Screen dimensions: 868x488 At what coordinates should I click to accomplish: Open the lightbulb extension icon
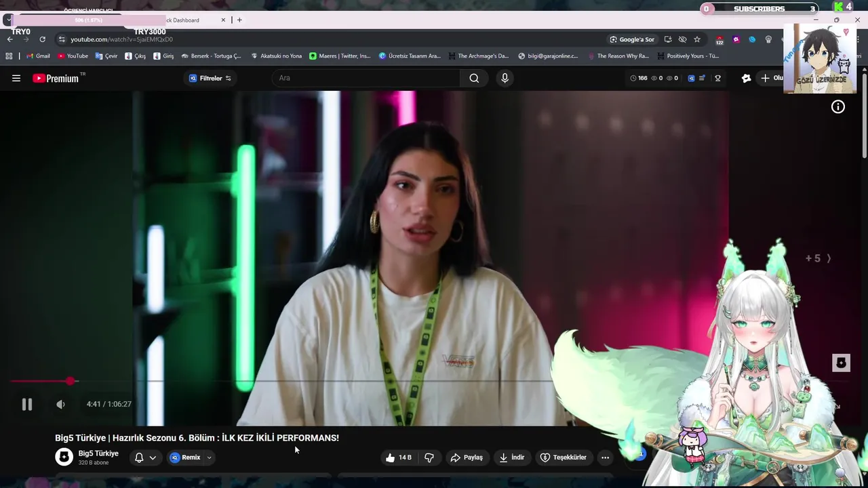pos(768,39)
